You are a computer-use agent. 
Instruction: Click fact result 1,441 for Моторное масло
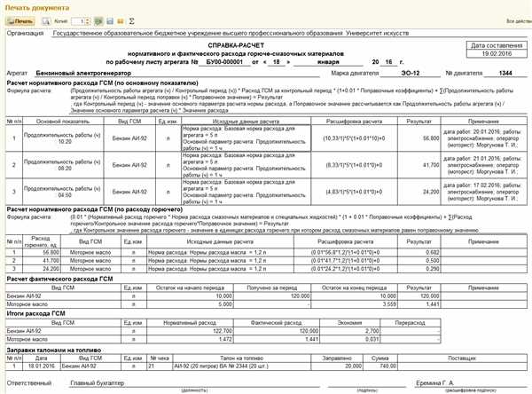coord(419,304)
